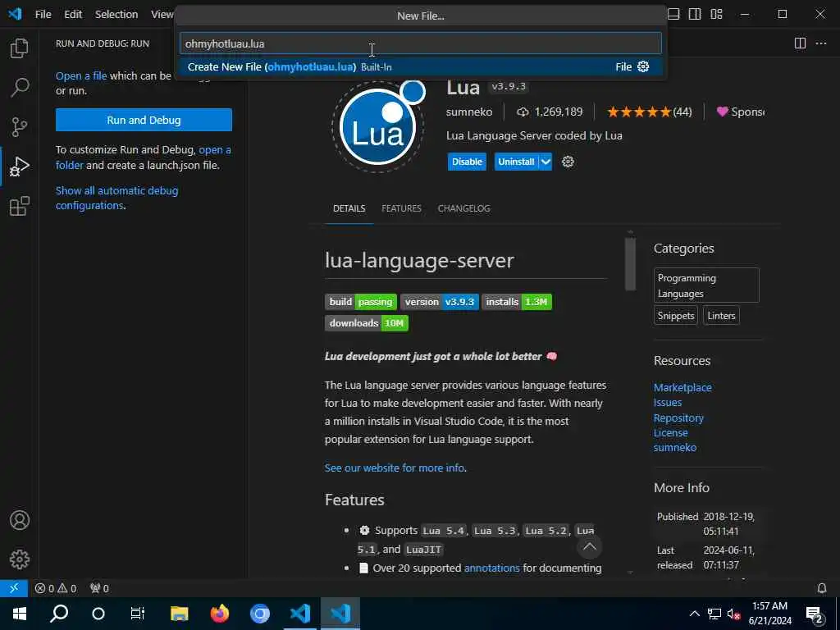The width and height of the screenshot is (840, 630).
Task: Toggle panel layout icon in title bar
Action: 673,15
